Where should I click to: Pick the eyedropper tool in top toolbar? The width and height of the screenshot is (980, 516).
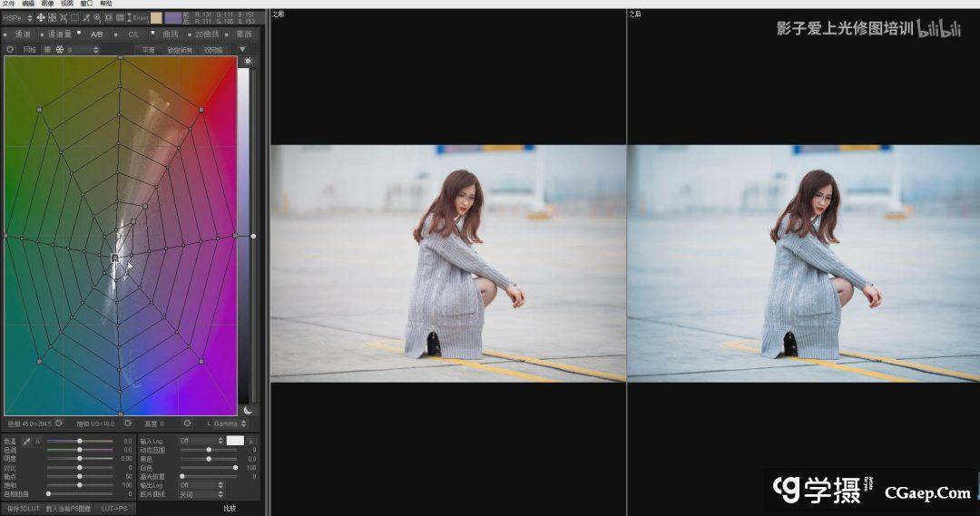pyautogui.click(x=86, y=17)
